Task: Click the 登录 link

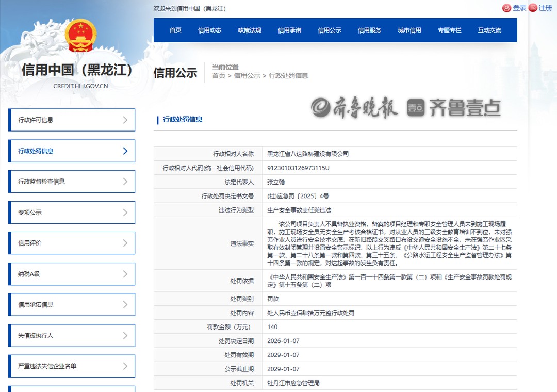Action: 519,8
